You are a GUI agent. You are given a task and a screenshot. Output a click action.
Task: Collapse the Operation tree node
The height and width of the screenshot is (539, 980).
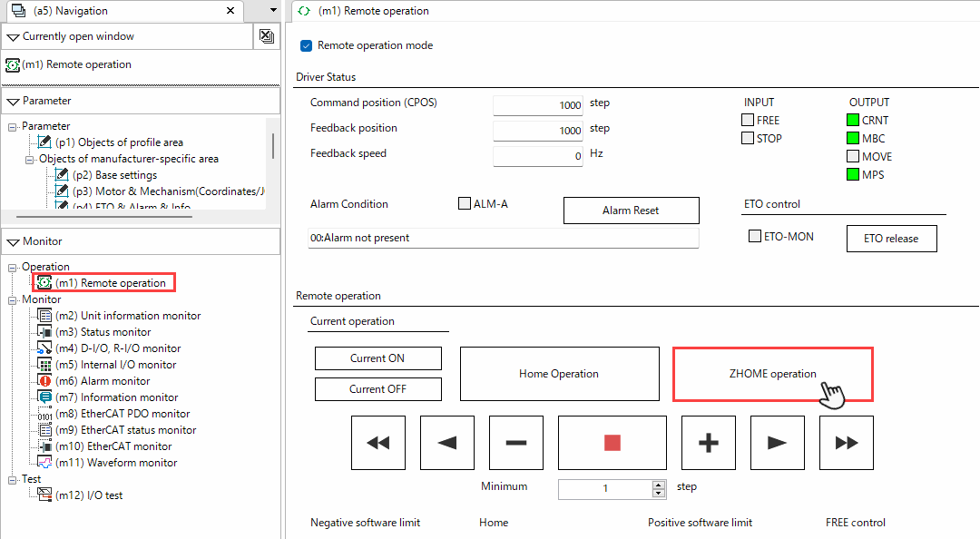[x=12, y=267]
